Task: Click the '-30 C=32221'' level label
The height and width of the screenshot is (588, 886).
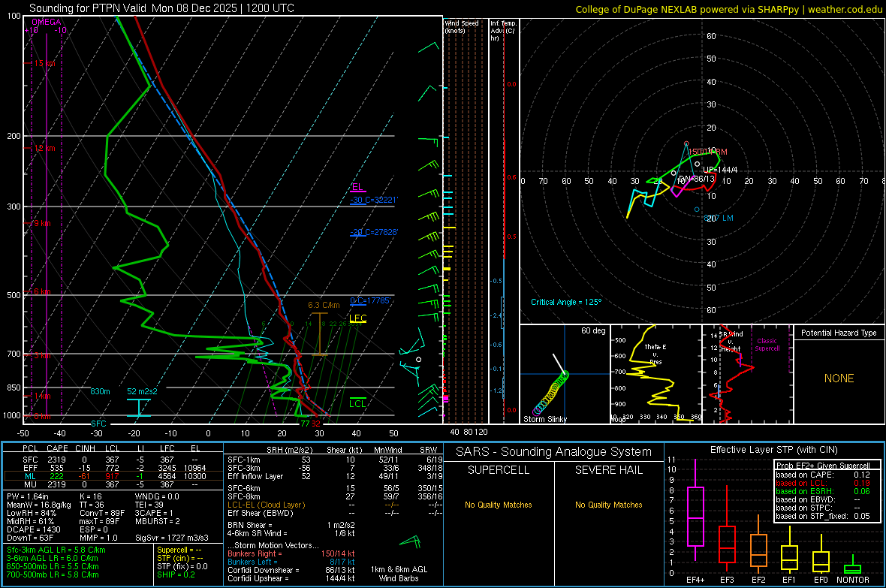Action: [x=374, y=201]
